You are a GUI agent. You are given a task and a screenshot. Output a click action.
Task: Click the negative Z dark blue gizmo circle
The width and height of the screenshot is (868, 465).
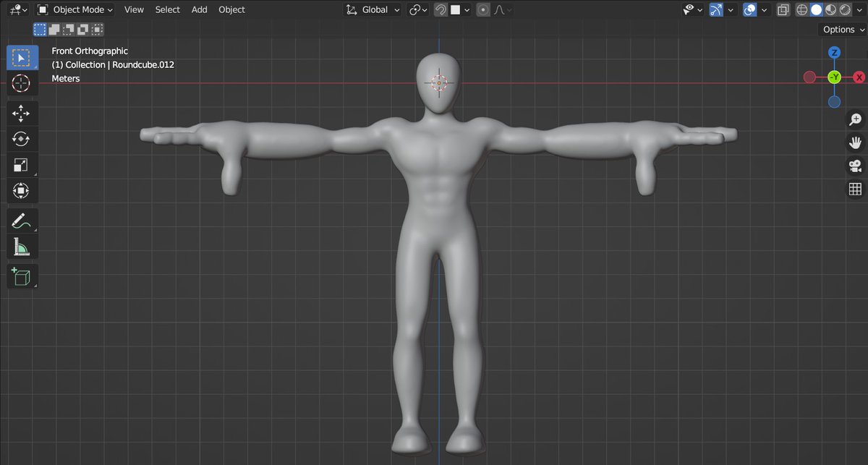835,102
